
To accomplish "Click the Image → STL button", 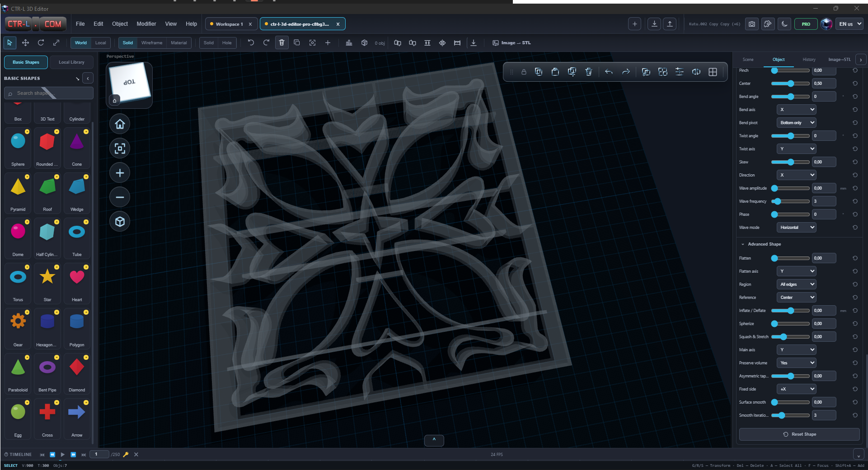I will [x=512, y=43].
